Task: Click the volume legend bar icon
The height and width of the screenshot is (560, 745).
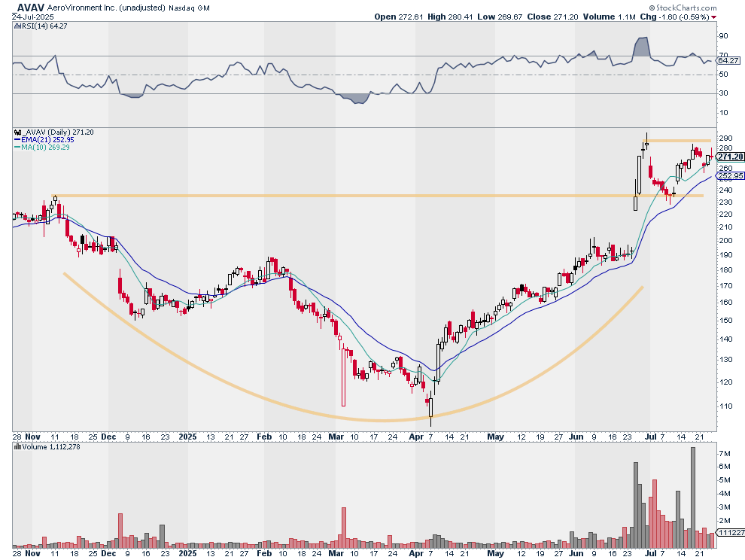Action: (x=17, y=447)
